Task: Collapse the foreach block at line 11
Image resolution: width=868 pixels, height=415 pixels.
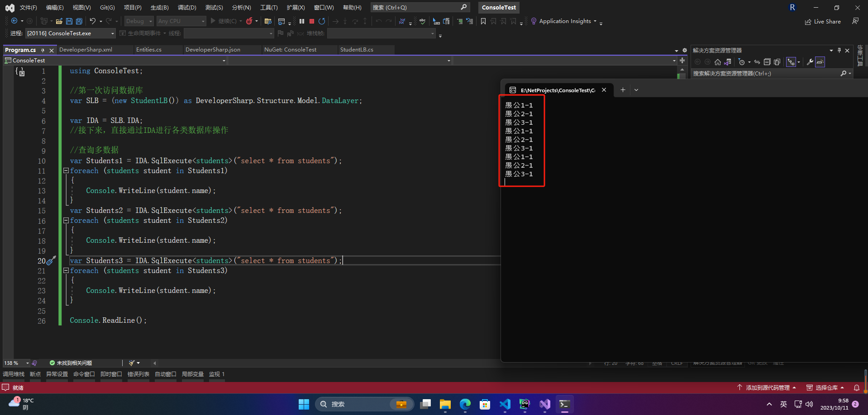Action: [66, 171]
